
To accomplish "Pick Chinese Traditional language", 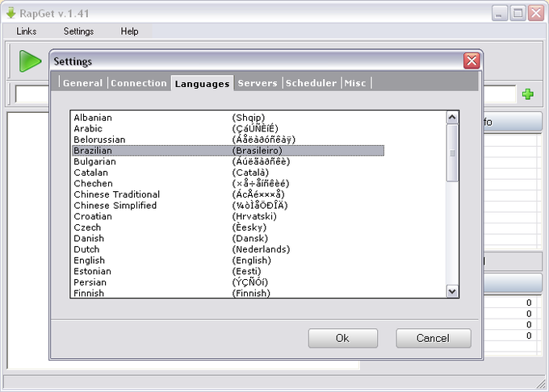I will tap(228, 194).
